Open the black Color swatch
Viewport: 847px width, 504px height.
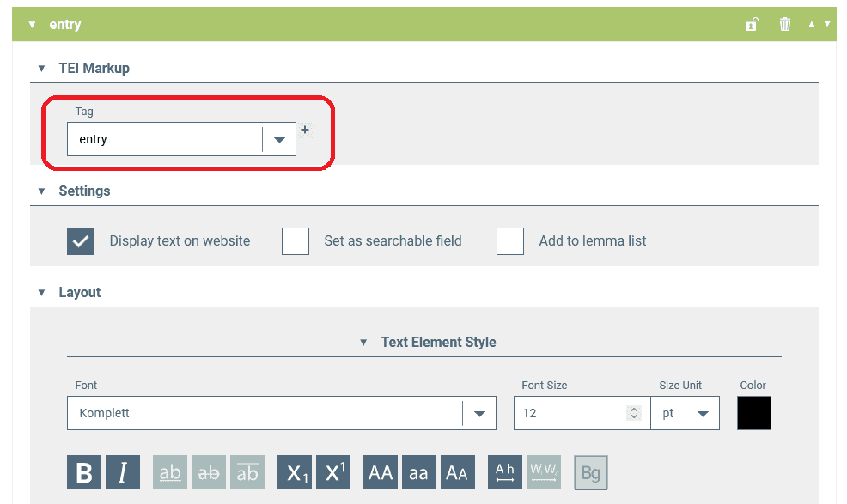(754, 413)
